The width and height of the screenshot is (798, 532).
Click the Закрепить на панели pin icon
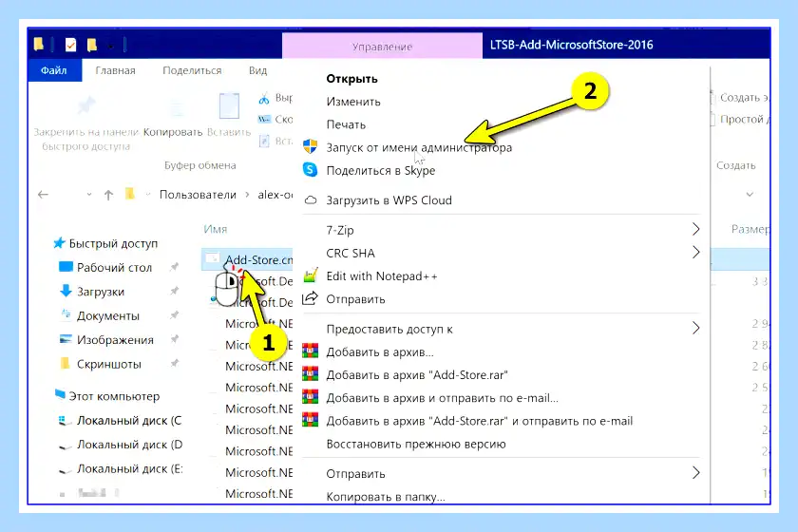pyautogui.click(x=86, y=104)
